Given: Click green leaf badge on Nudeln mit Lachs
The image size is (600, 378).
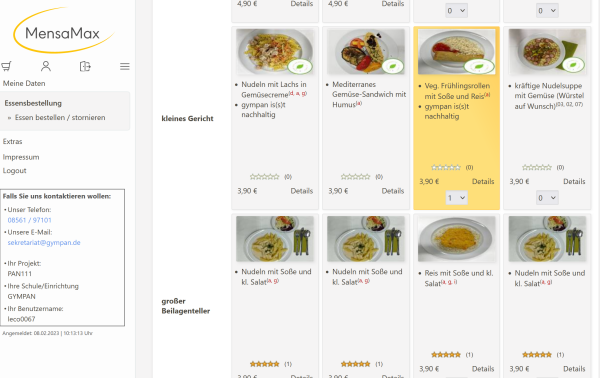Looking at the screenshot, I should coord(300,67).
